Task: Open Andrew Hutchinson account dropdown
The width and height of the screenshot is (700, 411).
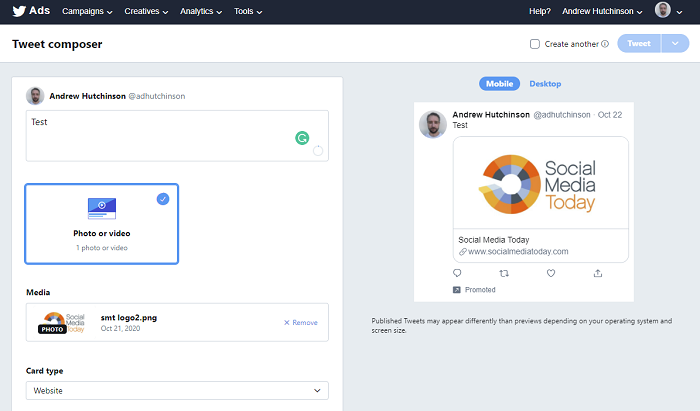Action: coord(602,12)
